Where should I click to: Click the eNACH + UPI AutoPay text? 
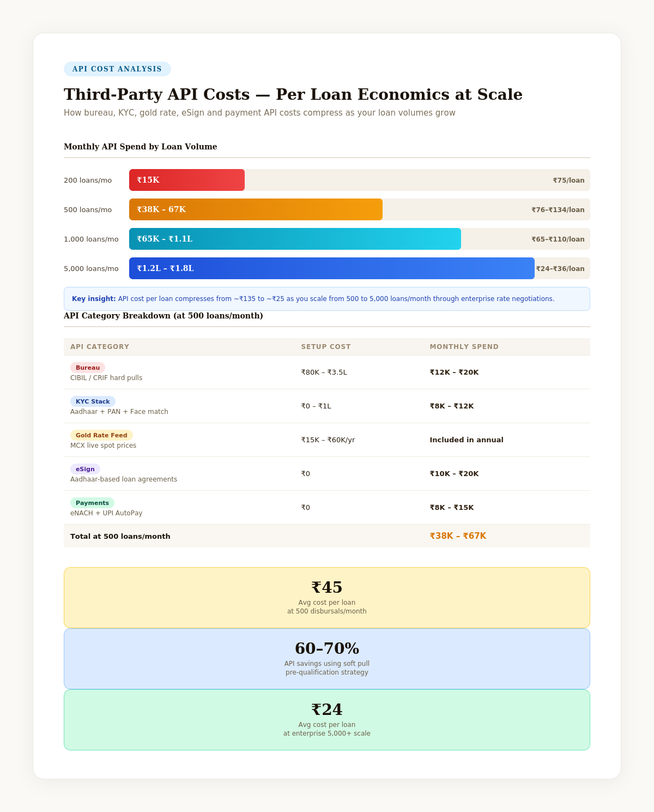coord(106,513)
